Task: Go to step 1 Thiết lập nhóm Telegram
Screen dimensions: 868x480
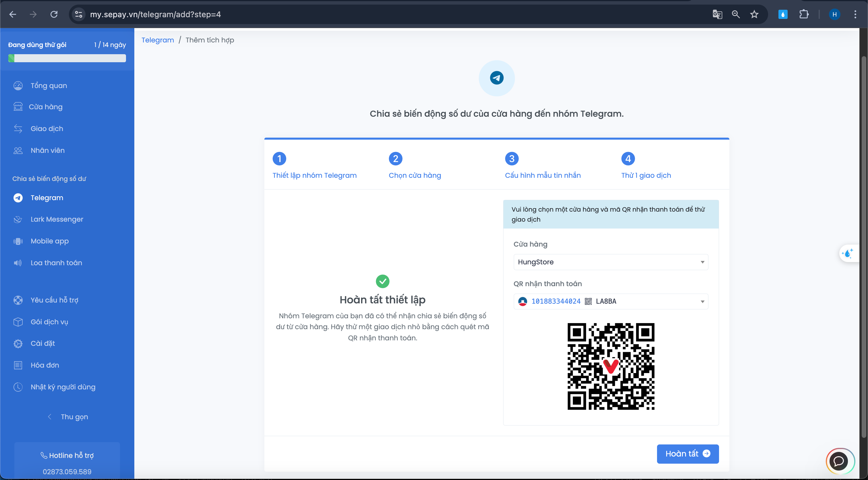Action: point(314,166)
